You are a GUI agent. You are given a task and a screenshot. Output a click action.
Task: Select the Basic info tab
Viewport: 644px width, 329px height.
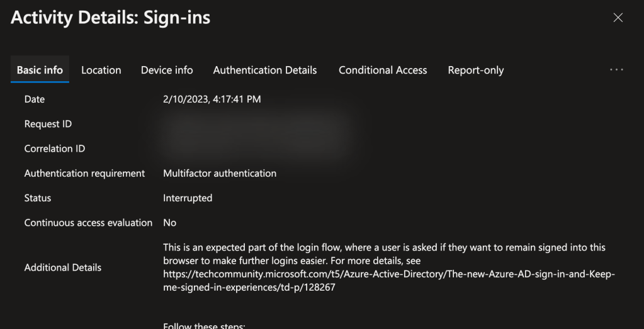40,70
